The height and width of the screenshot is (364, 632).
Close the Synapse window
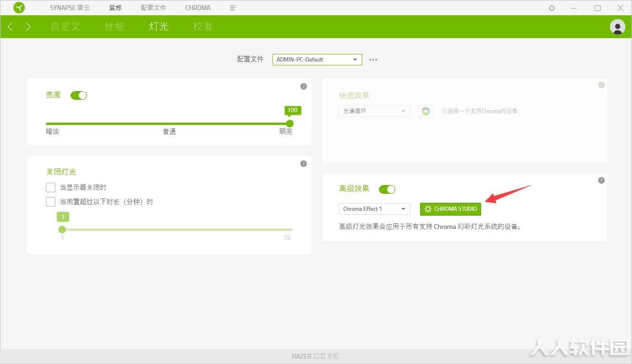coord(621,8)
